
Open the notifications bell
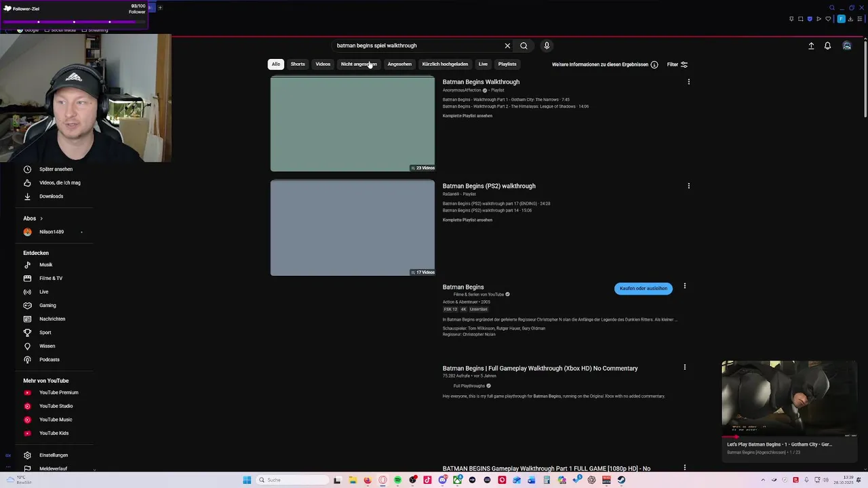(827, 45)
